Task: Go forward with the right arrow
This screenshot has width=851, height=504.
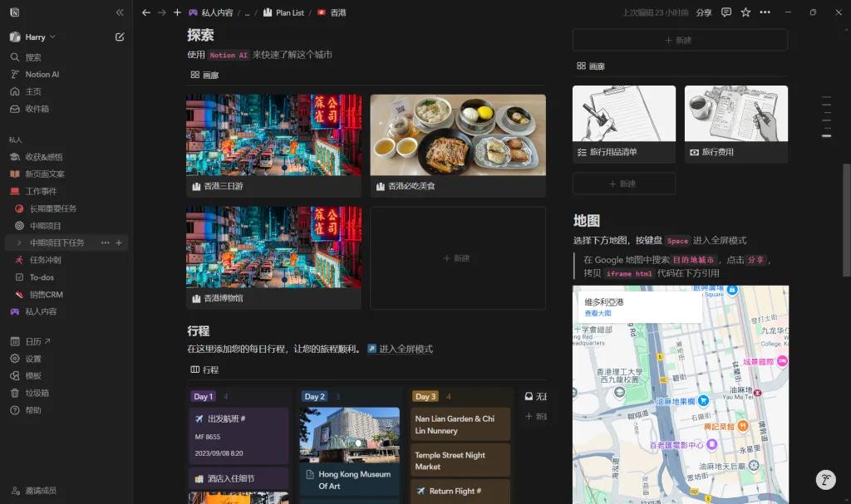Action: (162, 12)
